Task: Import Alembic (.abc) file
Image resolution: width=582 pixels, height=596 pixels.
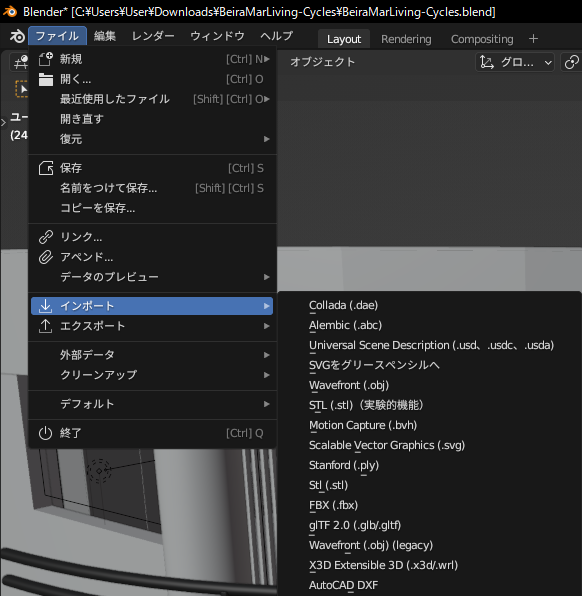Action: (430, 325)
